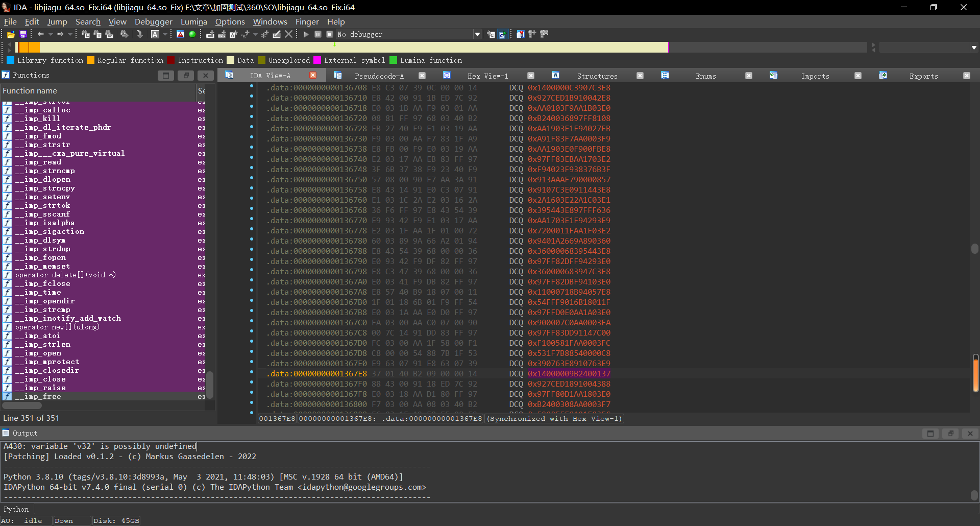Click the Function name column header
The height and width of the screenshot is (526, 980).
tap(98, 91)
